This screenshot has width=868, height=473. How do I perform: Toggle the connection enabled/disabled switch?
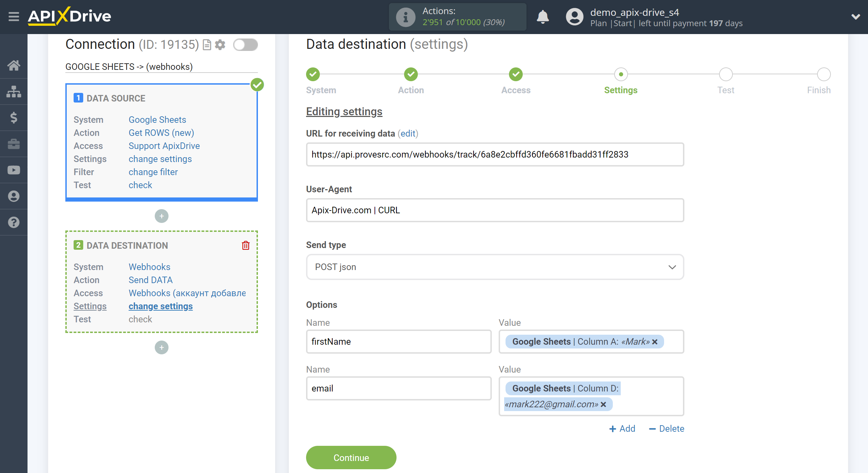pyautogui.click(x=246, y=45)
